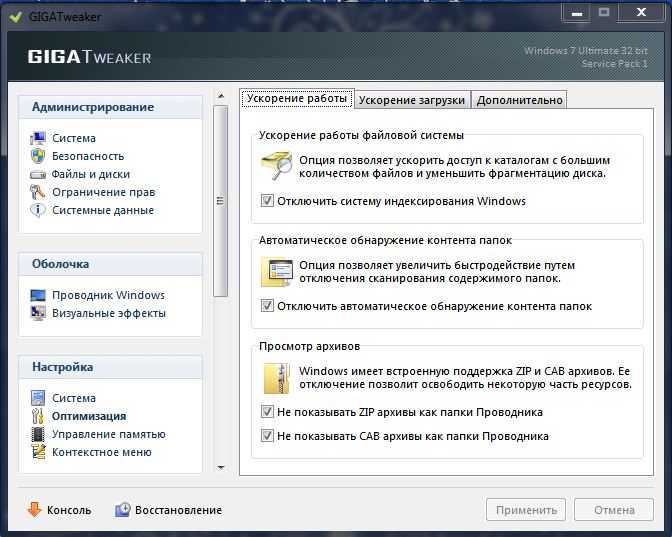Viewport: 672px width, 537px height.
Task: Click the sidebar scrollbar thumb
Action: pyautogui.click(x=220, y=201)
